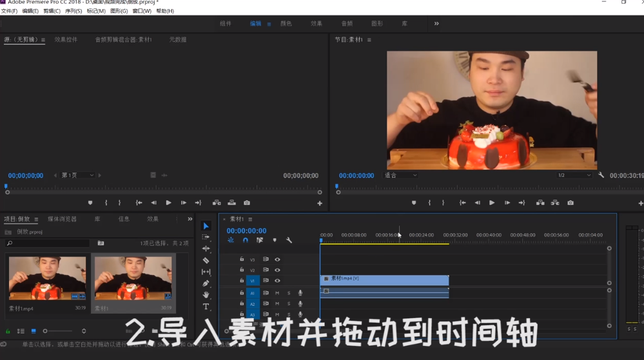644x360 pixels.
Task: Mute audio track A1
Action: (277, 293)
